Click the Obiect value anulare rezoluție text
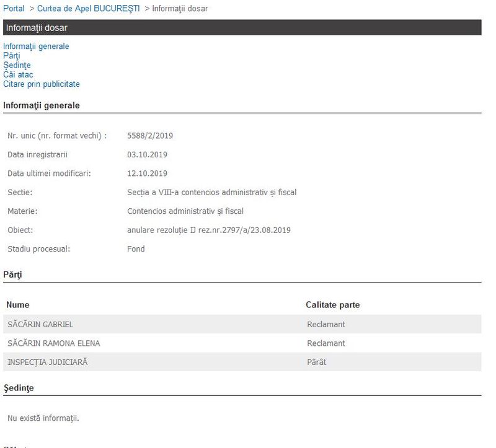 [x=208, y=230]
